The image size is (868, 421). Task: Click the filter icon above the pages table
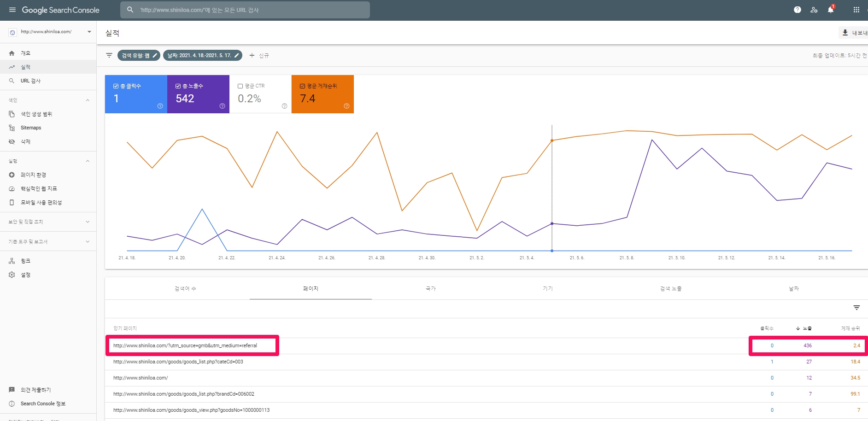tap(856, 308)
